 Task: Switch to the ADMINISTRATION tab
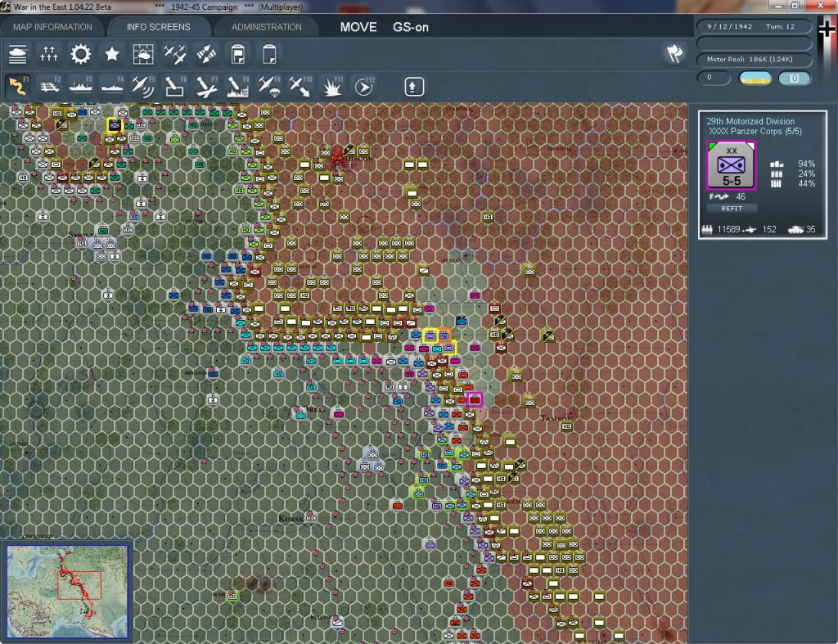(x=266, y=27)
